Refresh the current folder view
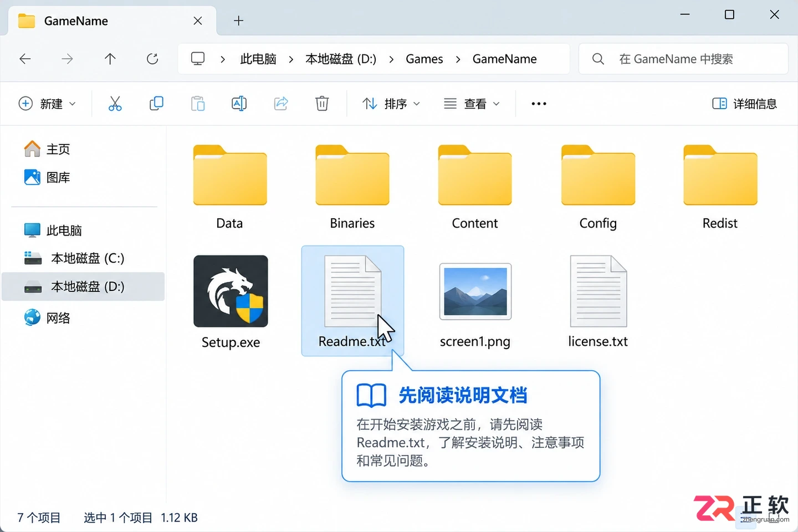 click(x=152, y=59)
